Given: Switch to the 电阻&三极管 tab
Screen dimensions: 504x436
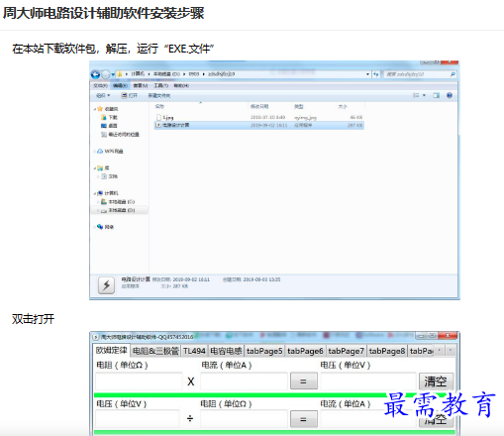Looking at the screenshot, I should [x=155, y=351].
